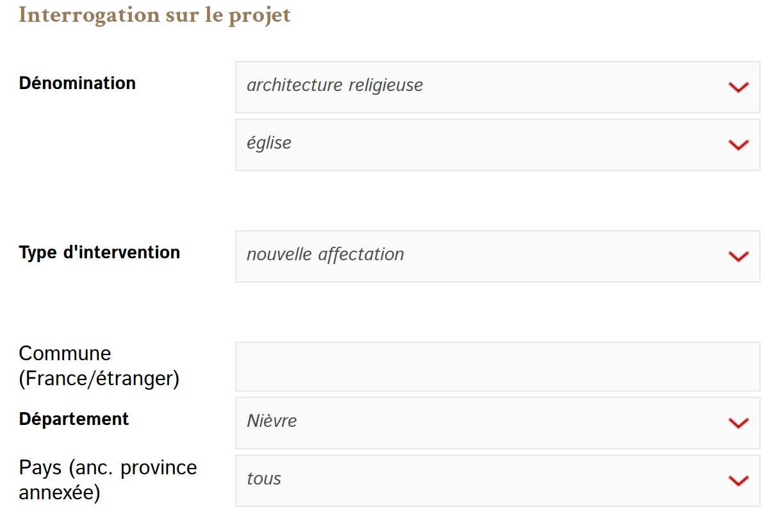Click the Commune (France/étranger) label
Viewport: 783px width, 532px height.
tap(99, 366)
